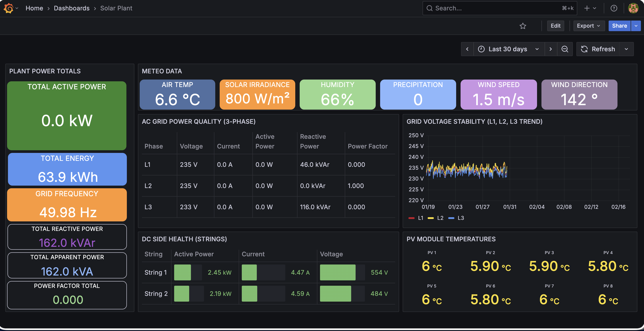This screenshot has height=331, width=644.
Task: Open refresh interval dropdown arrow
Action: (626, 49)
